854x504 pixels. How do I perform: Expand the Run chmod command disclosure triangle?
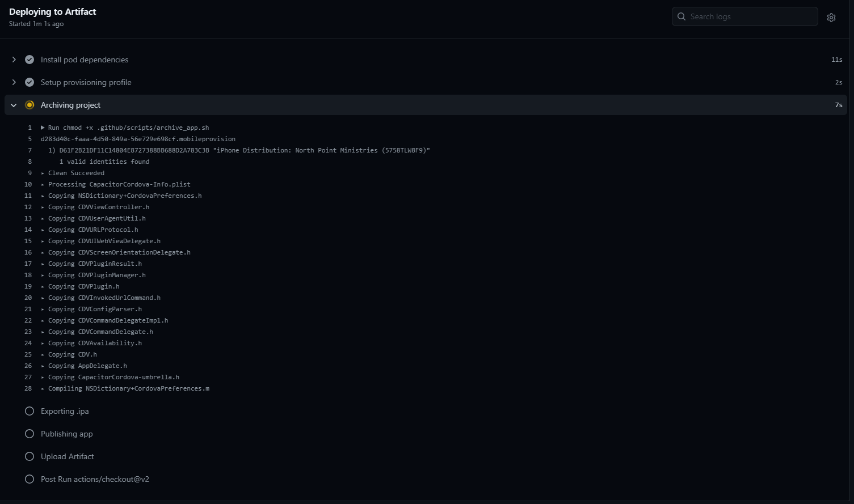pos(43,128)
